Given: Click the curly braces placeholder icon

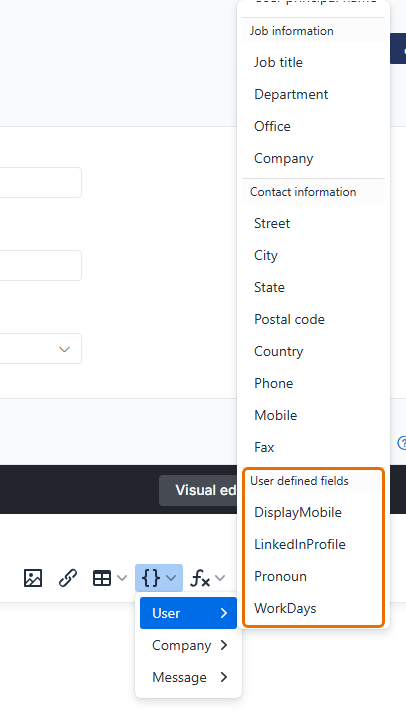Looking at the screenshot, I should click(x=151, y=578).
